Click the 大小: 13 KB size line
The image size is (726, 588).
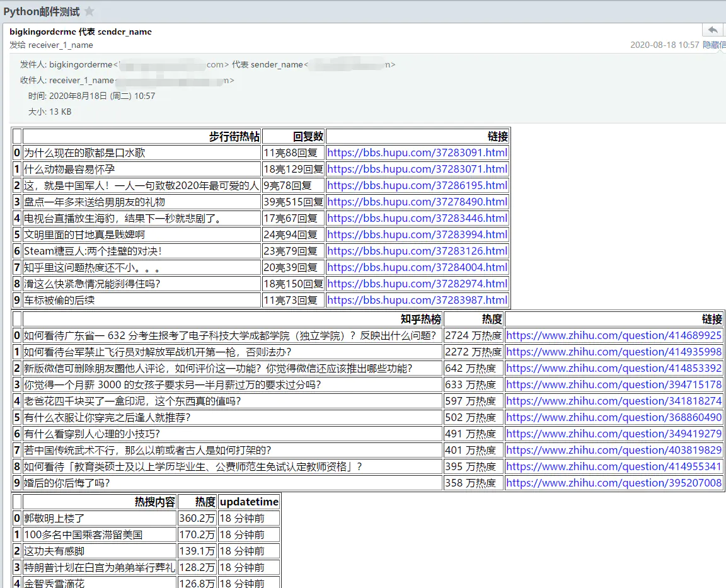(50, 112)
